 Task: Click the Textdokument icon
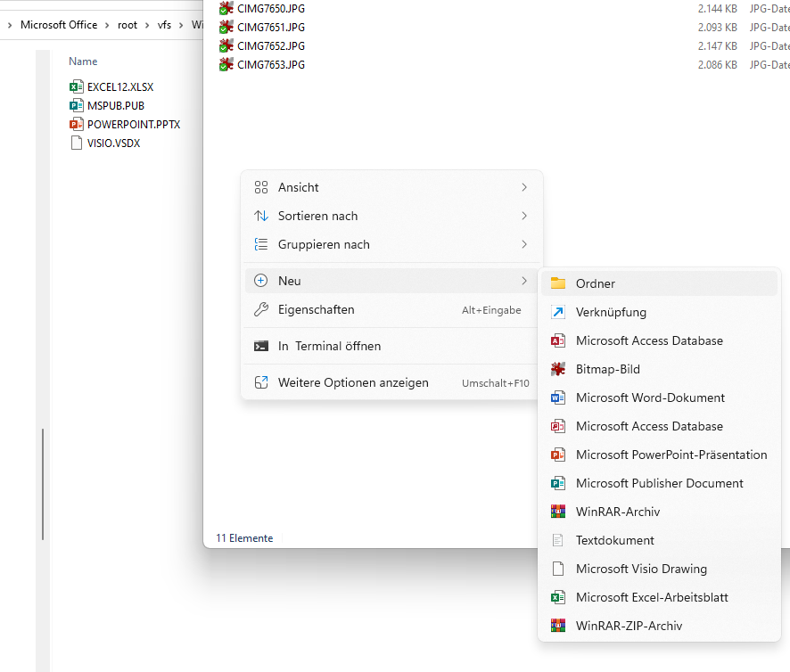click(558, 540)
